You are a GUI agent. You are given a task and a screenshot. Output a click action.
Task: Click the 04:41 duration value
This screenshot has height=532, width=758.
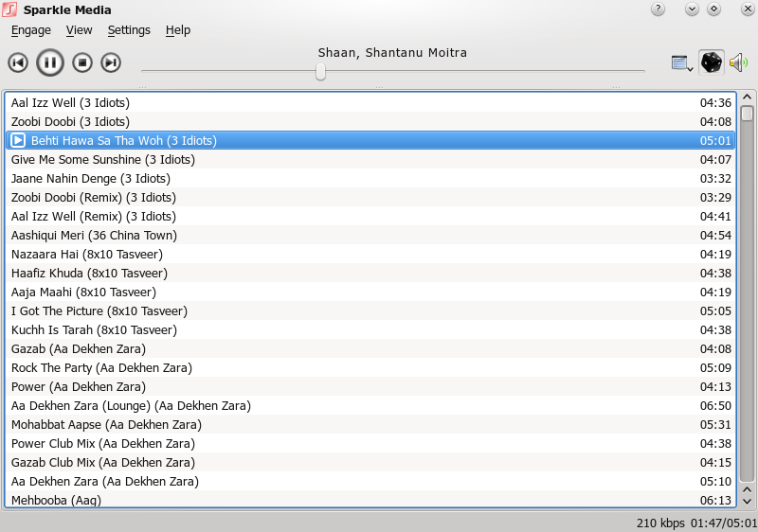pyautogui.click(x=715, y=216)
